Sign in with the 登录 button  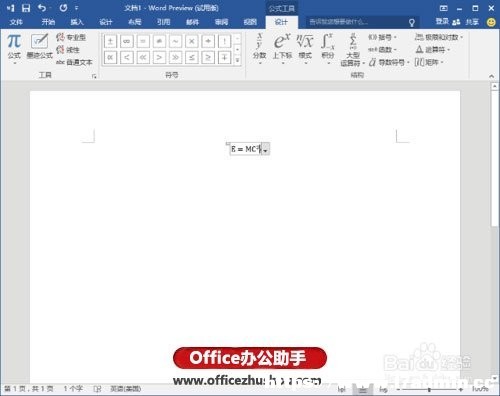tap(442, 22)
